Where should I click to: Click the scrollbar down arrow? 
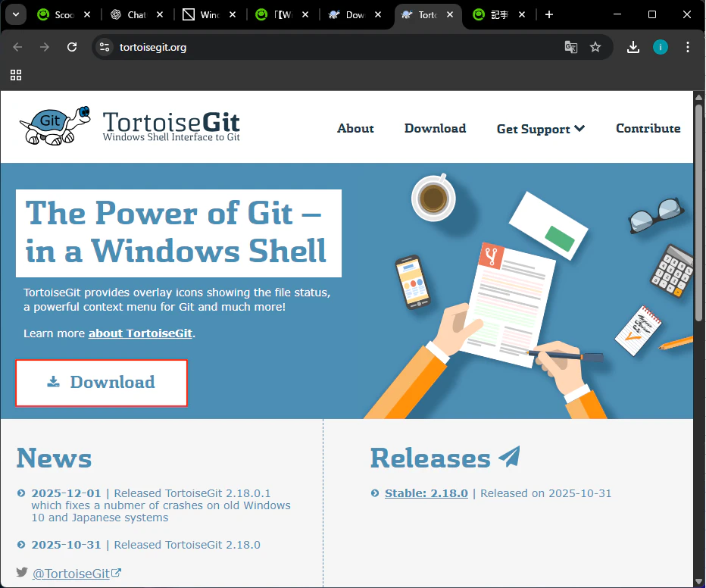tap(698, 582)
